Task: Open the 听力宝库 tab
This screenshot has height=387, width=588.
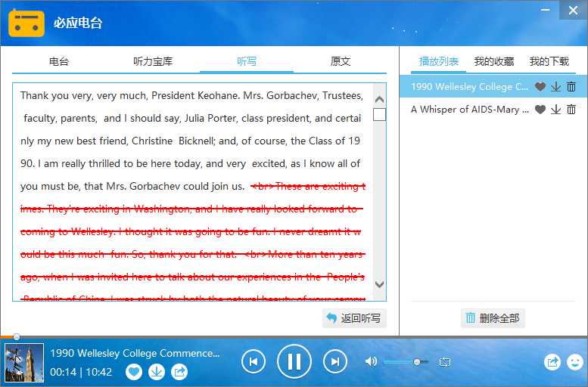Action: tap(153, 61)
